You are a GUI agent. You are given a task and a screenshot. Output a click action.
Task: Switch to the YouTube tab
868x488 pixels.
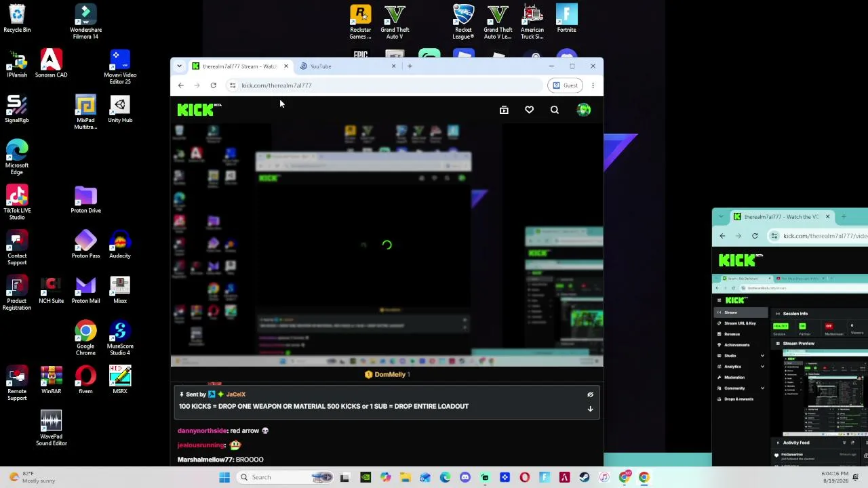click(x=347, y=66)
